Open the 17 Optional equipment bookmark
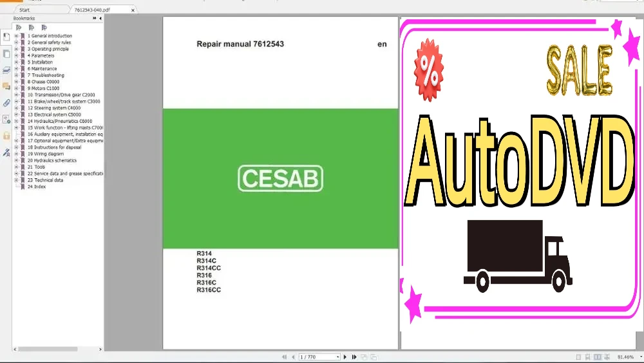 pos(65,140)
